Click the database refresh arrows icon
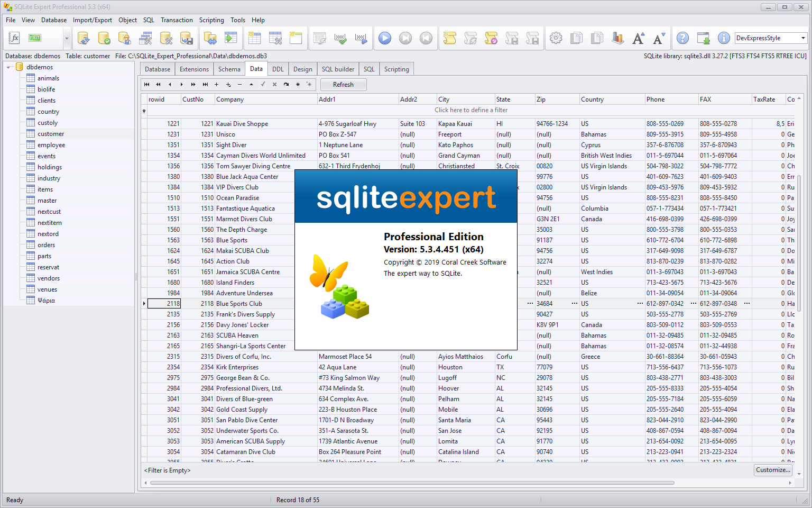The width and height of the screenshot is (812, 508). (84, 38)
